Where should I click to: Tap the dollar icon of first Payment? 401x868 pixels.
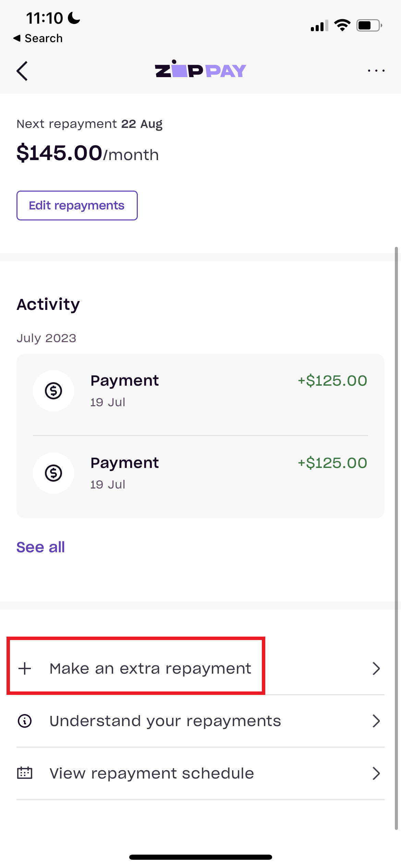(x=53, y=391)
